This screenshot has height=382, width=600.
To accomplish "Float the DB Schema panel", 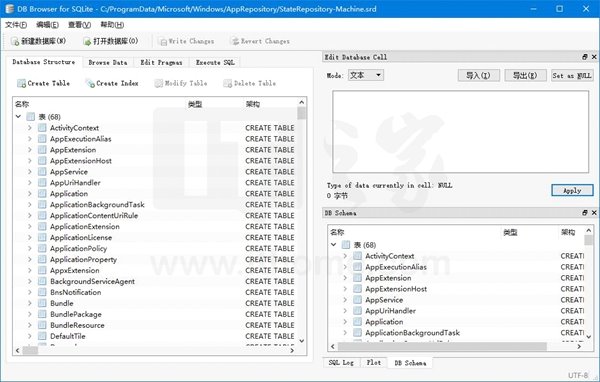I will (x=585, y=212).
